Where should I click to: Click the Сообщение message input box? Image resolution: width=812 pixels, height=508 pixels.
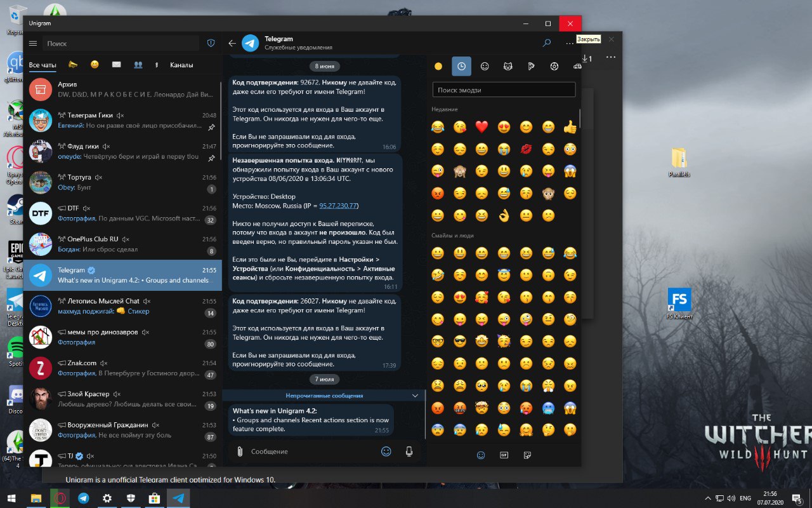[311, 451]
